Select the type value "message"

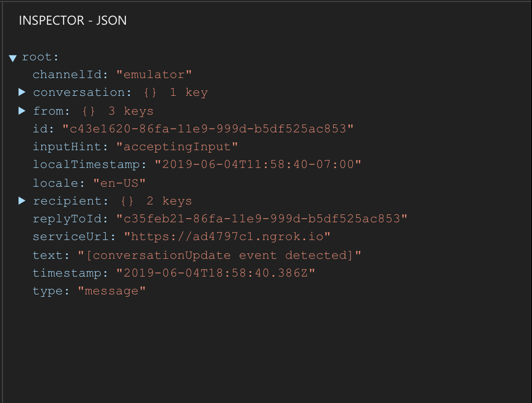click(x=111, y=290)
